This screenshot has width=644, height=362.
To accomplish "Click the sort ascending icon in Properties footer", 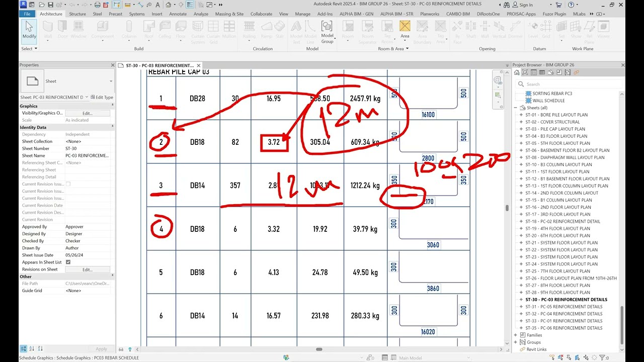I will [32, 348].
